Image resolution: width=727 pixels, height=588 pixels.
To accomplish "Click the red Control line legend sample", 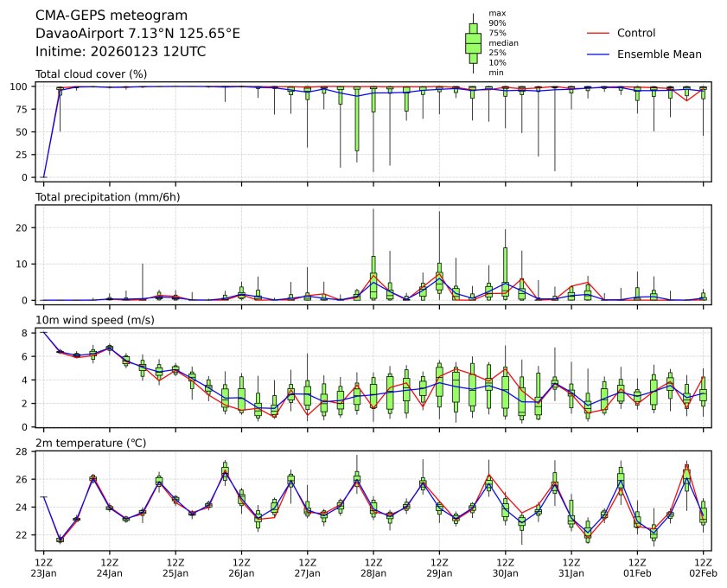I will click(598, 33).
